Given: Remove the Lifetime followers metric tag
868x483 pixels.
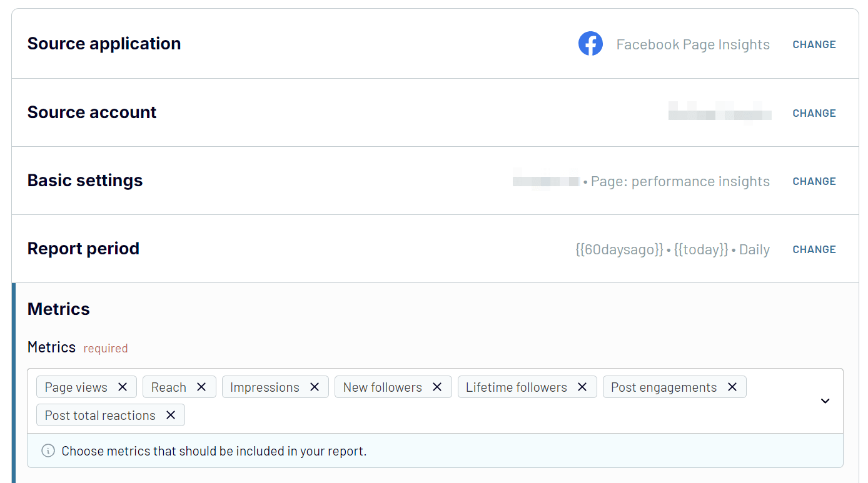Looking at the screenshot, I should (x=582, y=387).
